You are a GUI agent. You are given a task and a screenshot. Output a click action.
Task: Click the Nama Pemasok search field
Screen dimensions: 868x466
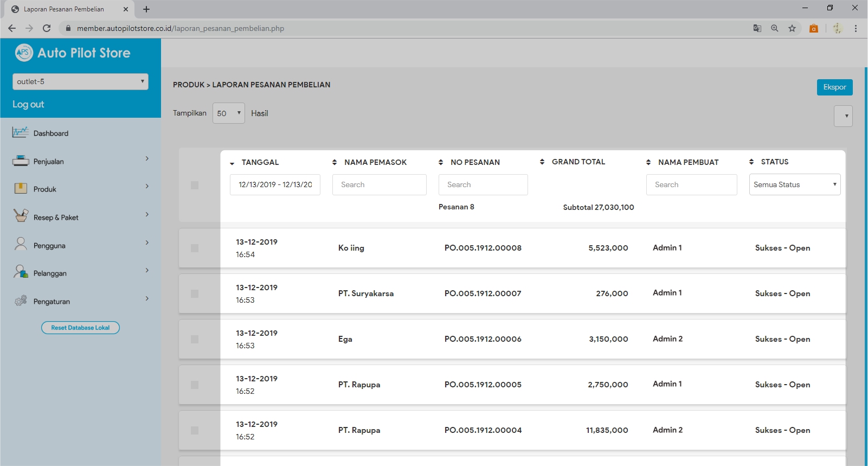(x=379, y=184)
